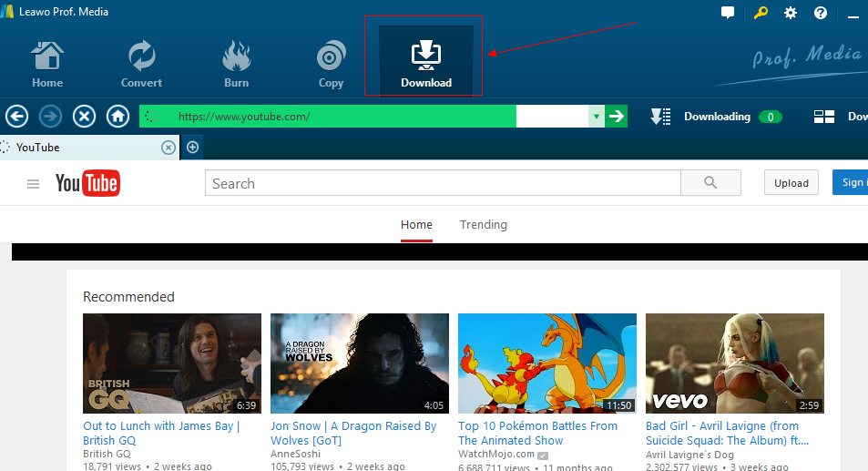Click the downloading list arrow icon
The width and height of the screenshot is (868, 471).
tap(660, 117)
